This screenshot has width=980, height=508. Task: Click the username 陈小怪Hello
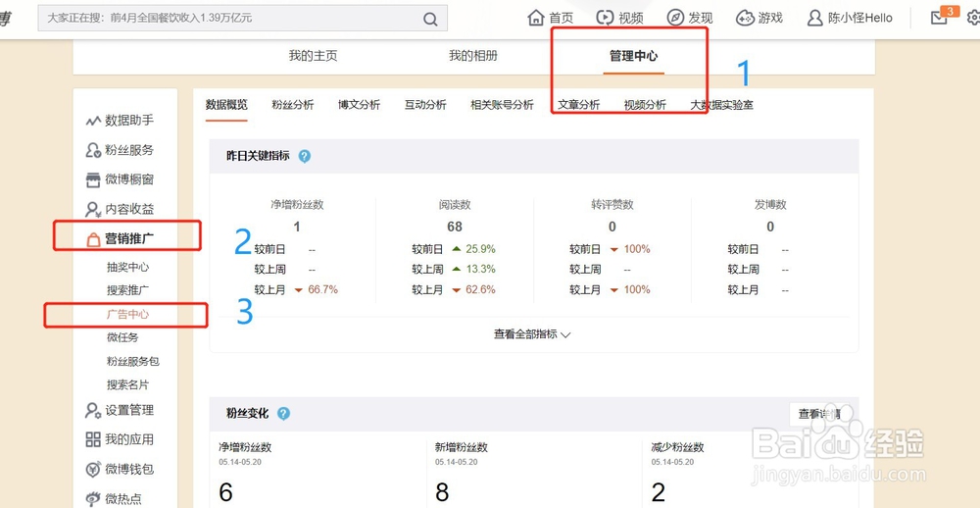860,18
